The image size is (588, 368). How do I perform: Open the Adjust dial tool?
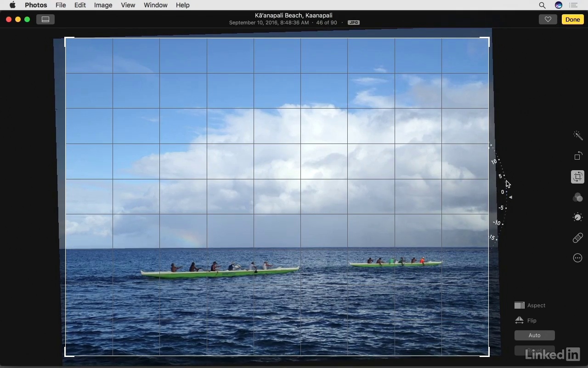pos(577,218)
